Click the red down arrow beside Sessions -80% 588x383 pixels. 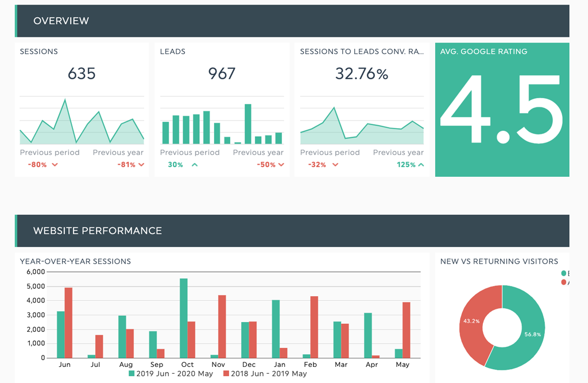pyautogui.click(x=55, y=165)
